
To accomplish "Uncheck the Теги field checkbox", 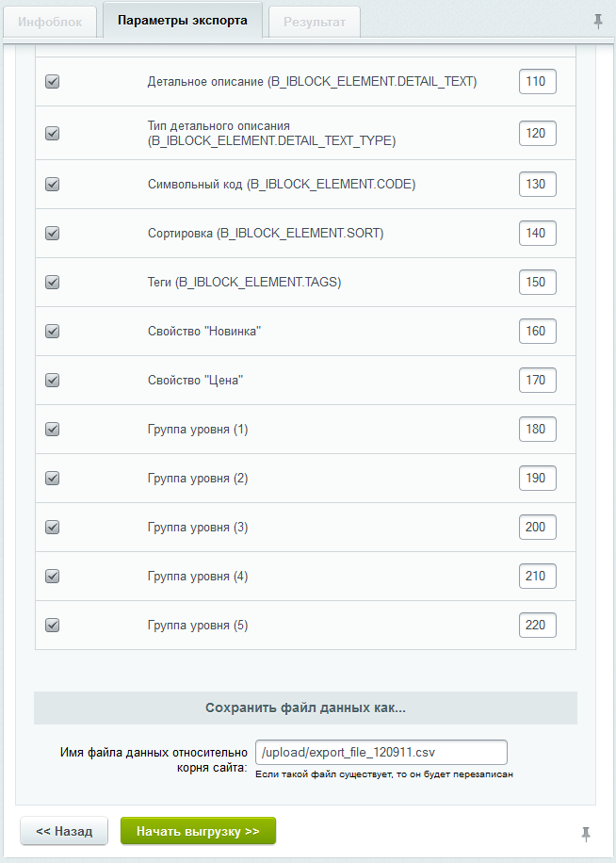I will coord(53,282).
